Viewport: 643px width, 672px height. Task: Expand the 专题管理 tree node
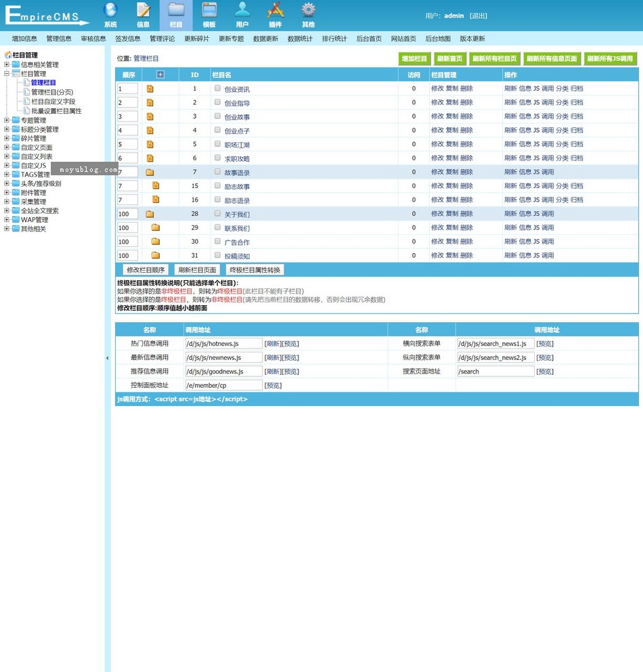coord(7,120)
